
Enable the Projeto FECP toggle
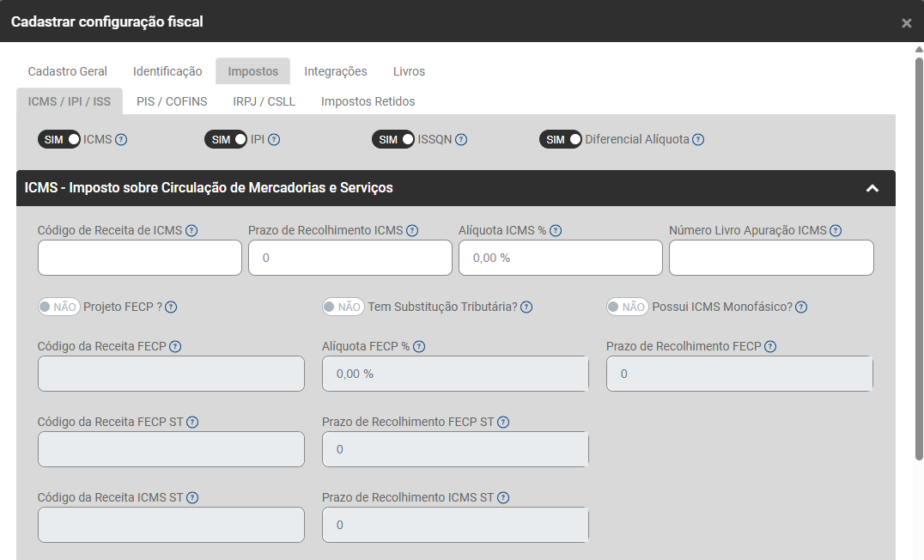click(x=58, y=307)
